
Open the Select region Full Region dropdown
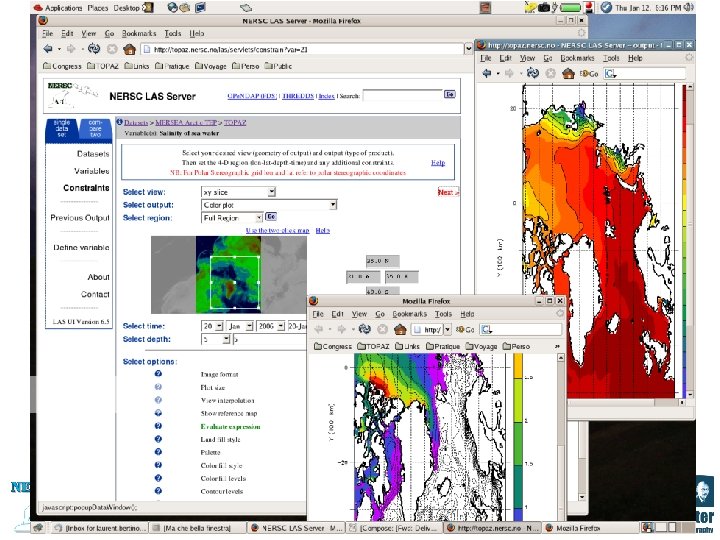click(x=232, y=217)
